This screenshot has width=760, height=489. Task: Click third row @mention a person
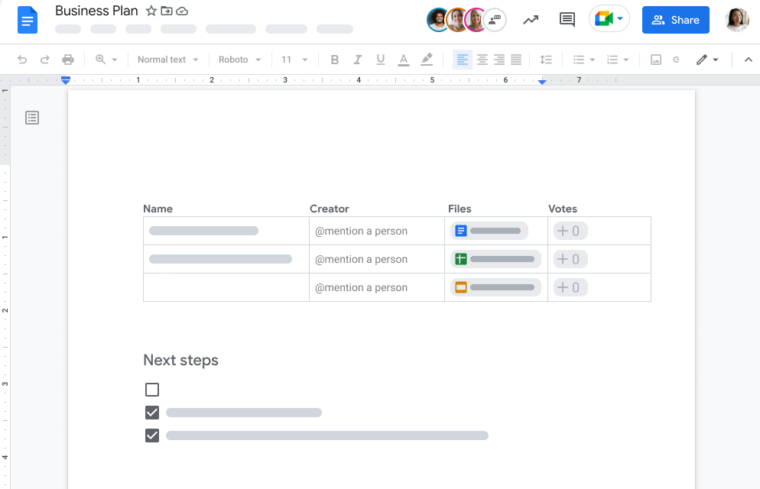(361, 287)
